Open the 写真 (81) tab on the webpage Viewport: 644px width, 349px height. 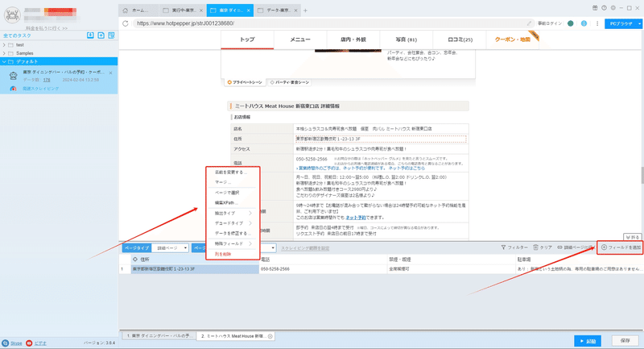pos(407,39)
